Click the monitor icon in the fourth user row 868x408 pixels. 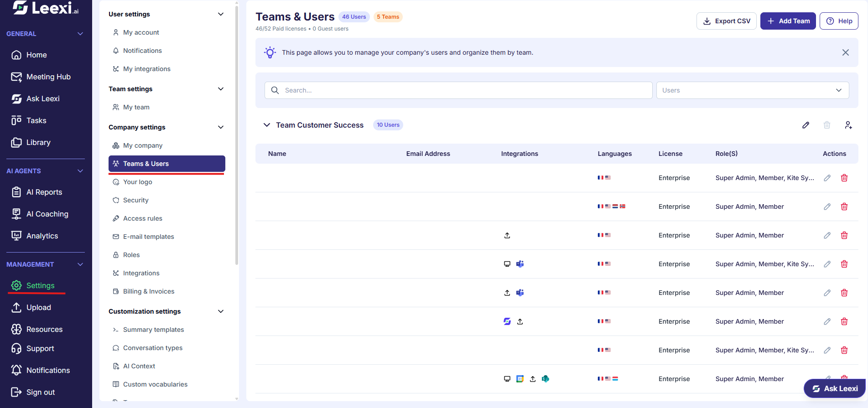point(507,264)
